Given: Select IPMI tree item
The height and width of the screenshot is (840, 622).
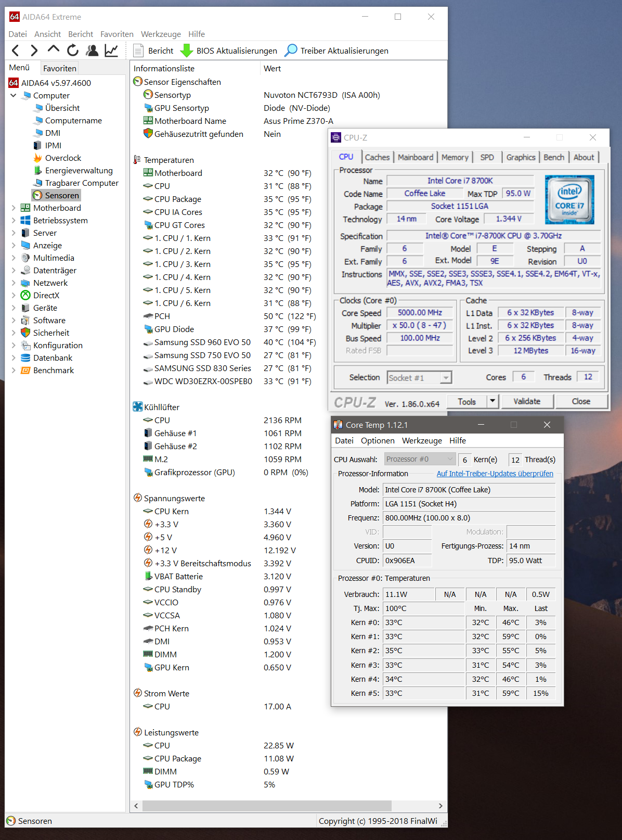Looking at the screenshot, I should click(47, 145).
